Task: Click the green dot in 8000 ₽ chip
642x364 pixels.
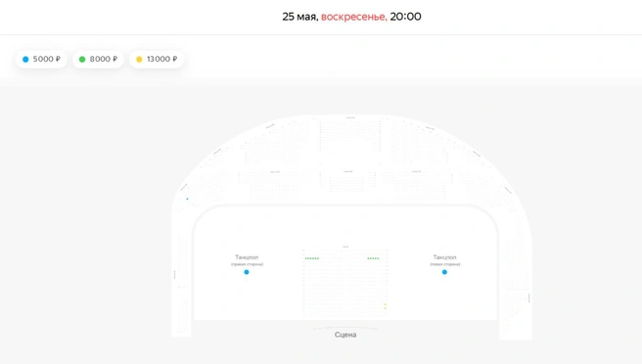Action: [82, 60]
